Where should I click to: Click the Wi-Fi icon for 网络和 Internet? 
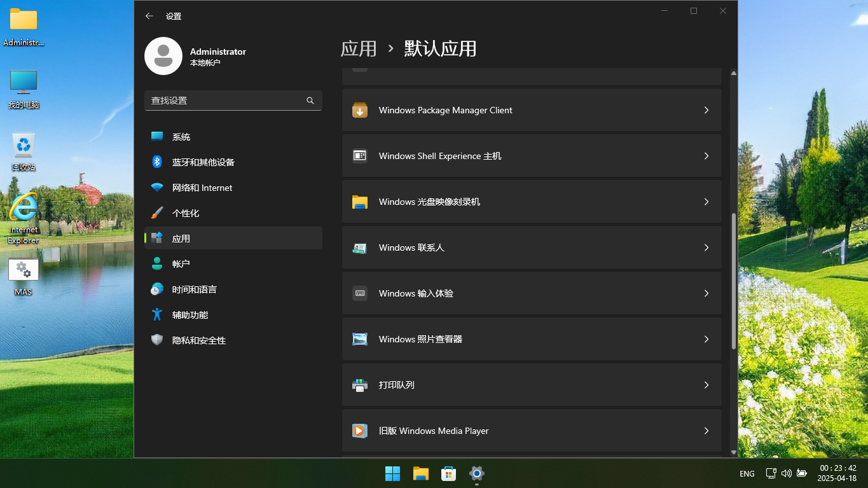tap(157, 188)
